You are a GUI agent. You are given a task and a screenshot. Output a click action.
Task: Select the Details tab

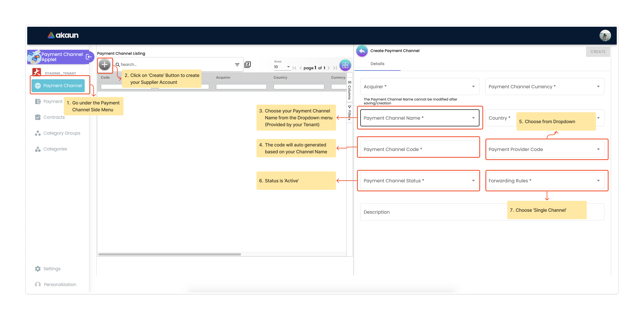[x=377, y=64]
